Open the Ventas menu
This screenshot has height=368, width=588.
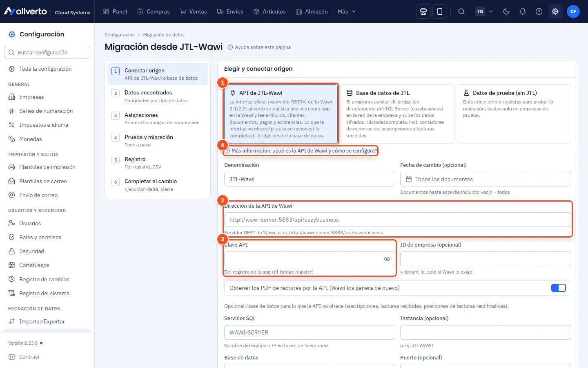(x=194, y=11)
